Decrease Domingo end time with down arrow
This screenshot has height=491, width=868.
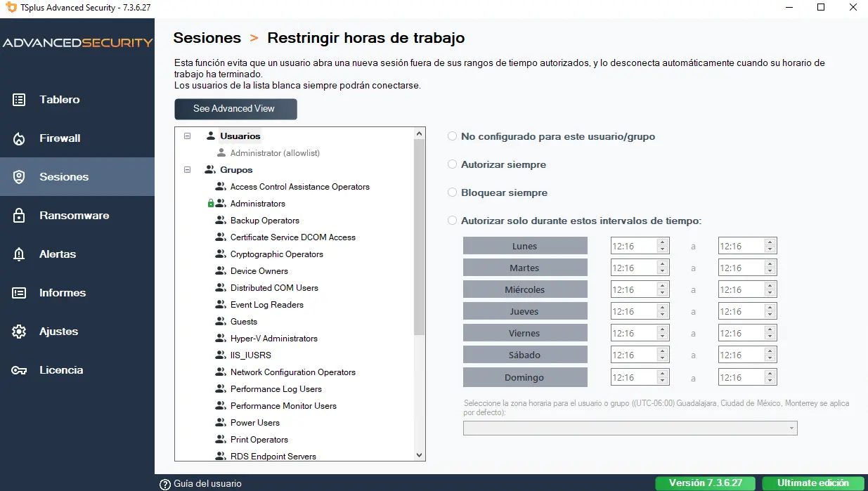coord(770,381)
